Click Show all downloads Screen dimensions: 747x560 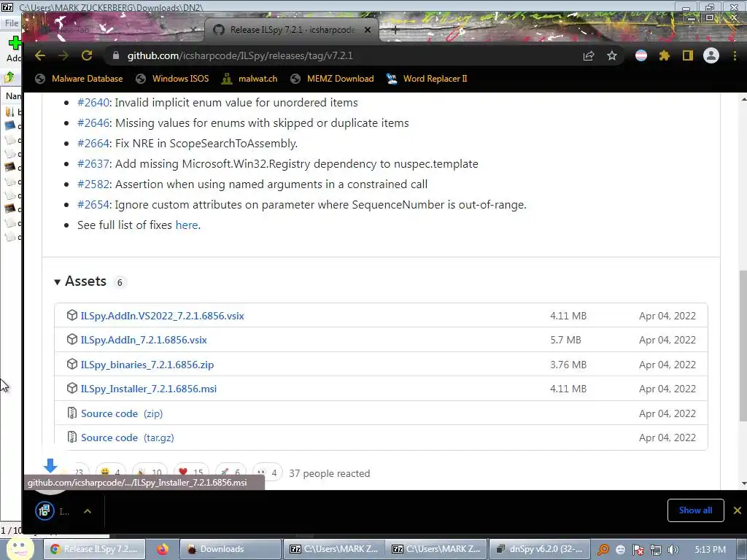coord(695,510)
